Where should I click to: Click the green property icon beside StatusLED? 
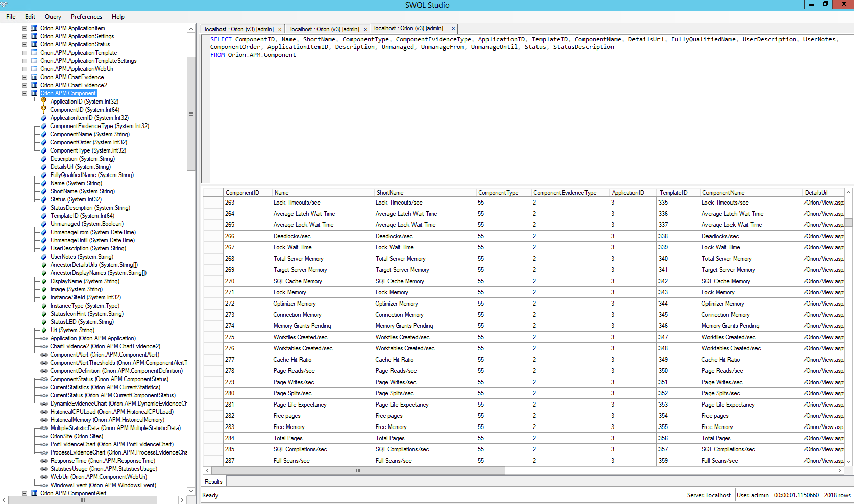tap(44, 322)
